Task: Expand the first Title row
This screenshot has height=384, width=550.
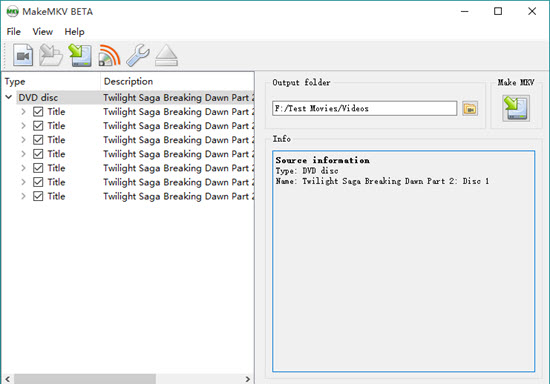Action: click(23, 112)
